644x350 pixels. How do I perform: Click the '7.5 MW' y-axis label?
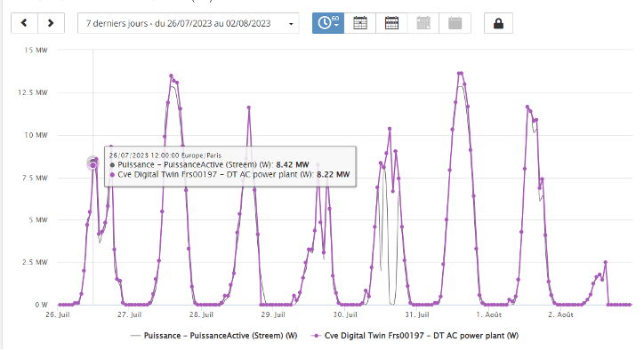click(35, 178)
